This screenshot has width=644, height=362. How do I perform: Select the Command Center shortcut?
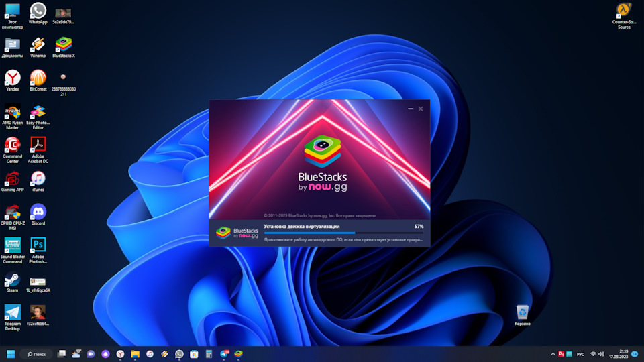click(12, 150)
